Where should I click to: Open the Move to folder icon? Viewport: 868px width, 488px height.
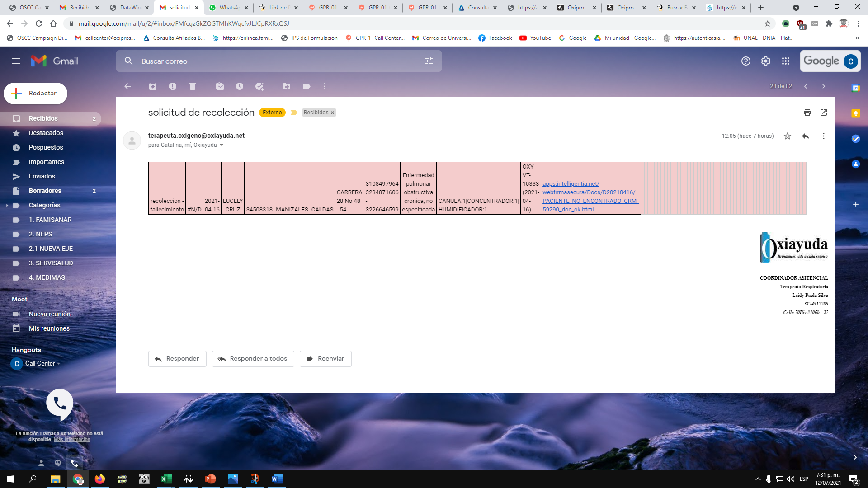pos(287,86)
